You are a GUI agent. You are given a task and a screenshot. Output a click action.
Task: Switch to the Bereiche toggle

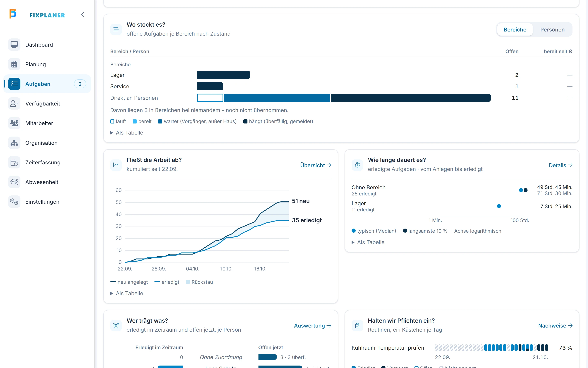point(515,29)
